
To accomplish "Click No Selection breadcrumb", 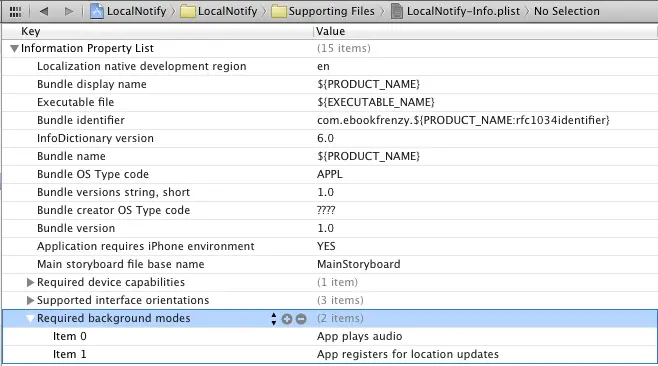I will pos(567,11).
